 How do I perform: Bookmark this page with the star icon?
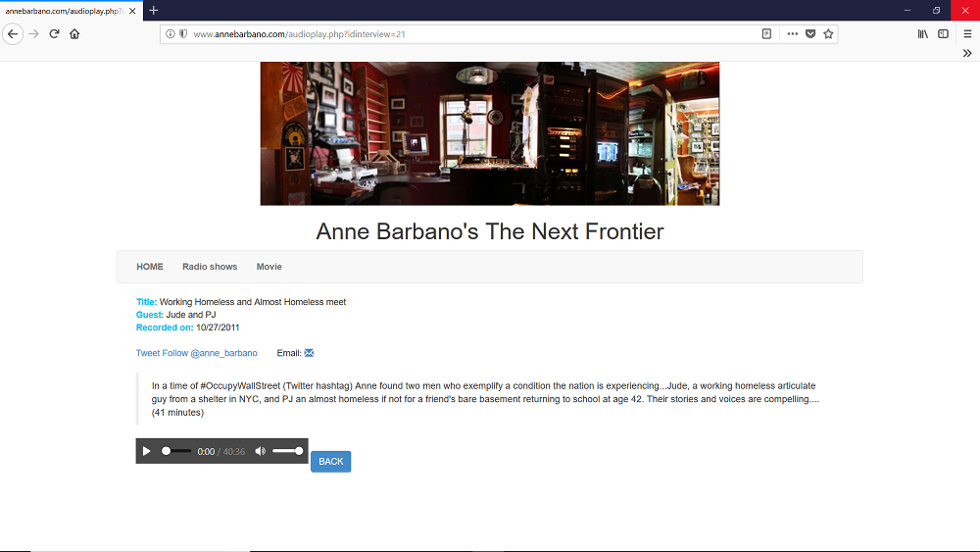click(828, 33)
